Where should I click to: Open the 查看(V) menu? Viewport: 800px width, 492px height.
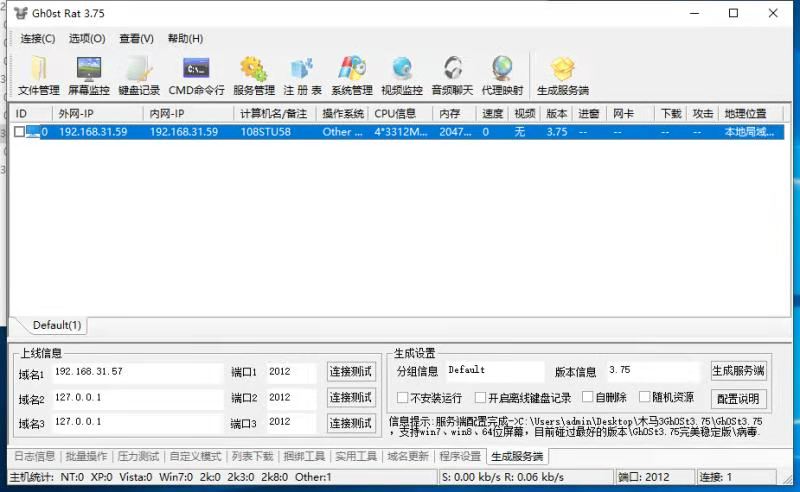pos(136,39)
